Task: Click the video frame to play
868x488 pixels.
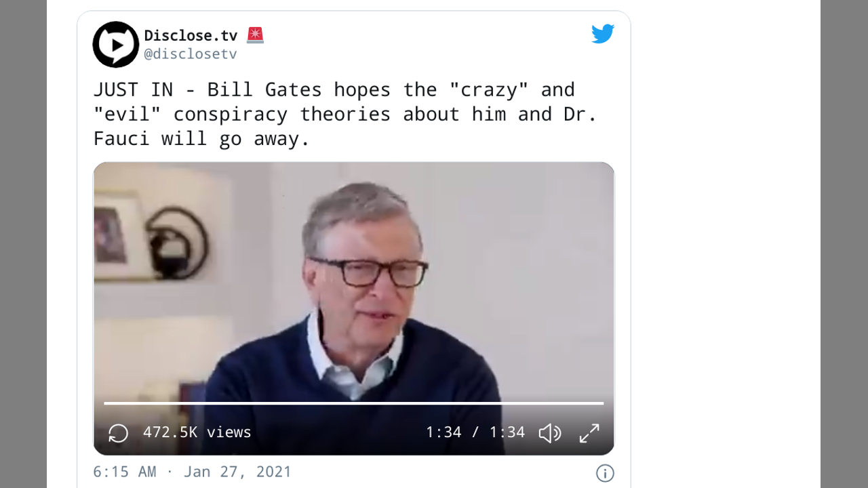Action: pos(353,285)
